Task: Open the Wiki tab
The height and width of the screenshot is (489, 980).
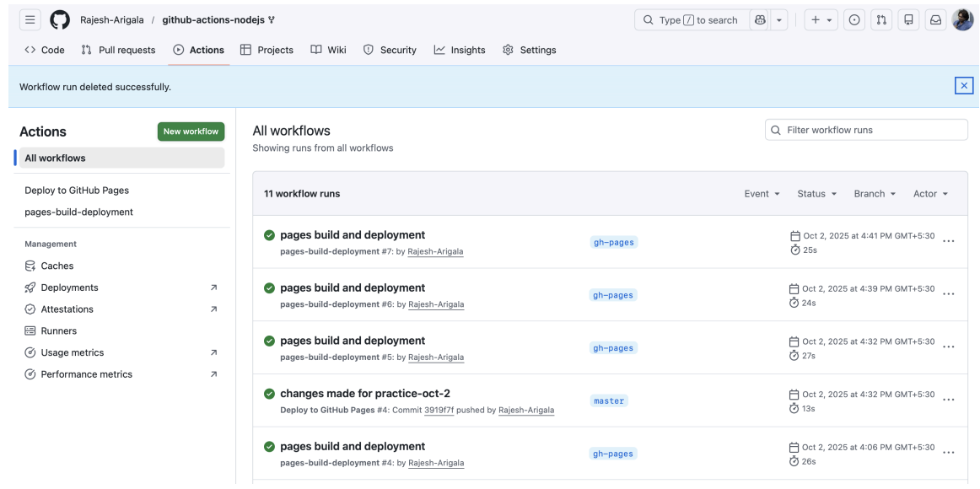Action: (x=329, y=50)
